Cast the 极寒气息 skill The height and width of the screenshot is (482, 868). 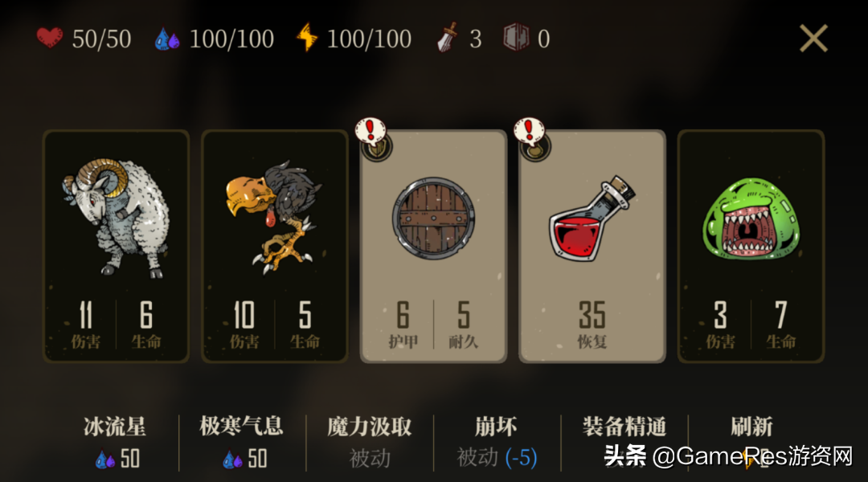(x=242, y=442)
